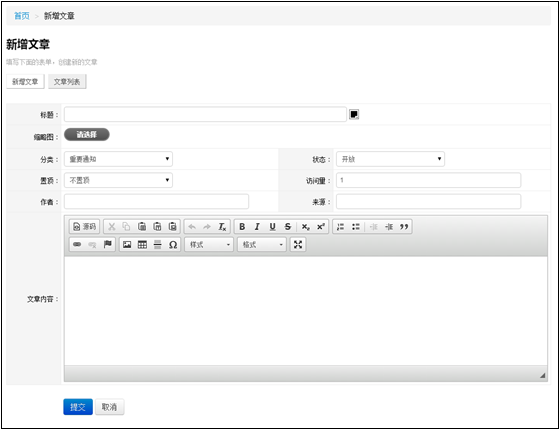The image size is (560, 430).
Task: Insert a hyperlink using the link icon
Action: click(x=77, y=245)
